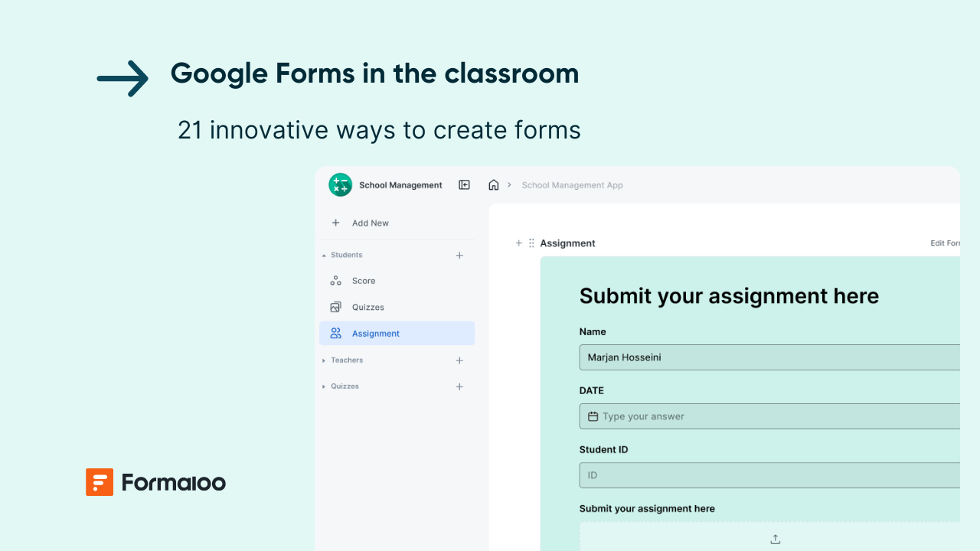Click the Assignment people icon in sidebar
Image resolution: width=980 pixels, height=551 pixels.
tap(335, 333)
